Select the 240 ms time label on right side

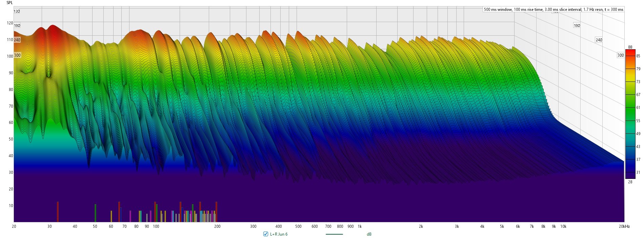click(599, 40)
